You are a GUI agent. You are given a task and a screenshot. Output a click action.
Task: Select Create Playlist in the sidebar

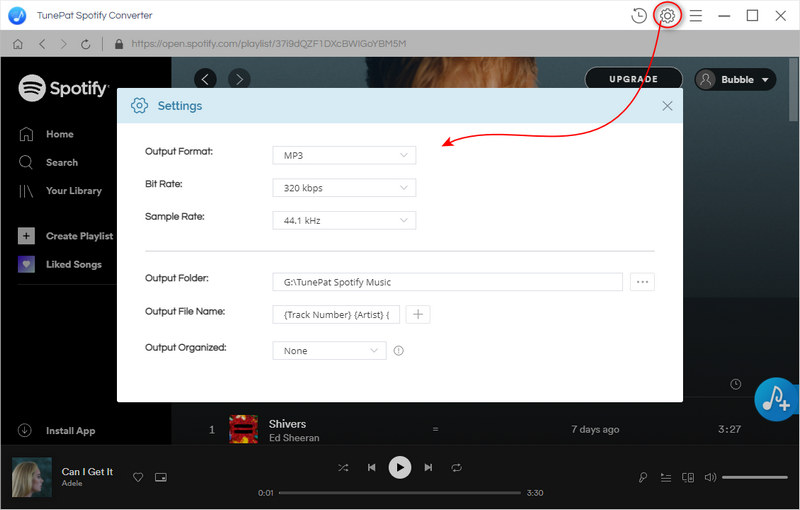click(66, 236)
